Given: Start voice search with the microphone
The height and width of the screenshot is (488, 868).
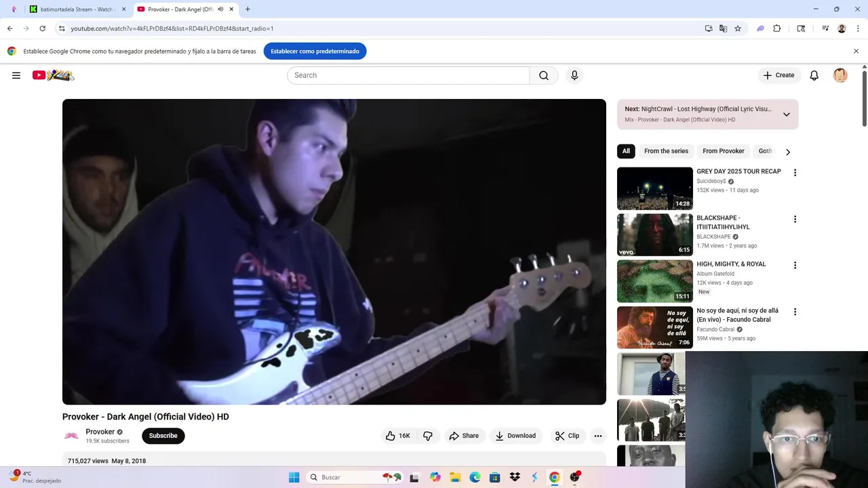Looking at the screenshot, I should (574, 75).
